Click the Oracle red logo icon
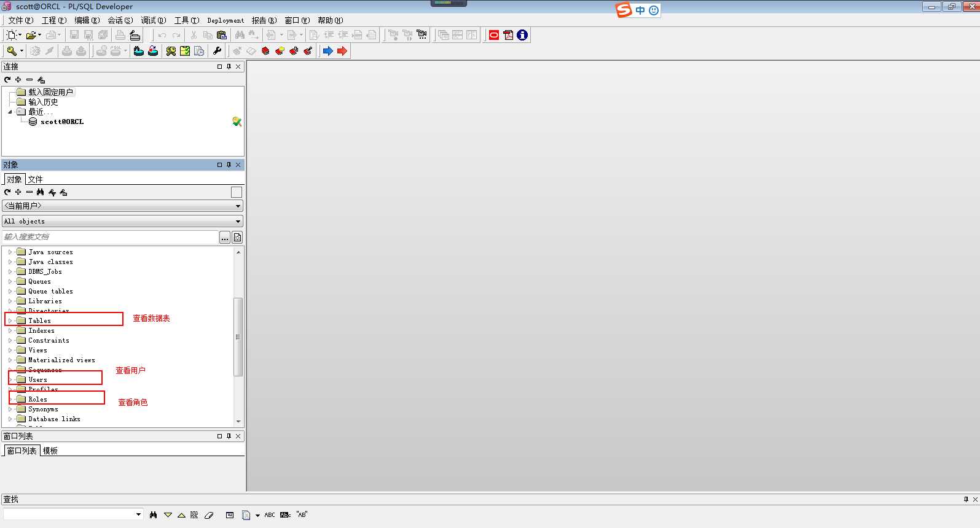980x528 pixels. pyautogui.click(x=494, y=35)
